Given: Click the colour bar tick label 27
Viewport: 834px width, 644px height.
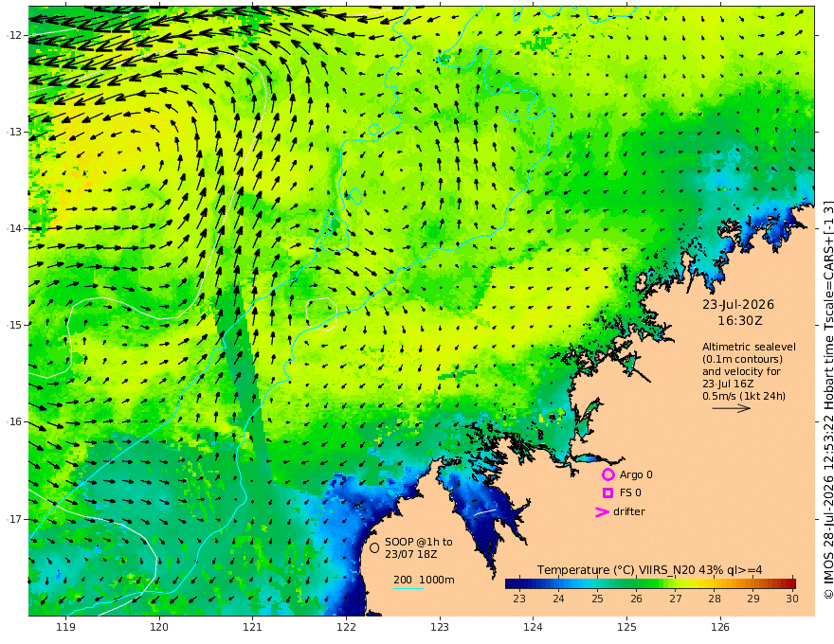Looking at the screenshot, I should coord(676,599).
